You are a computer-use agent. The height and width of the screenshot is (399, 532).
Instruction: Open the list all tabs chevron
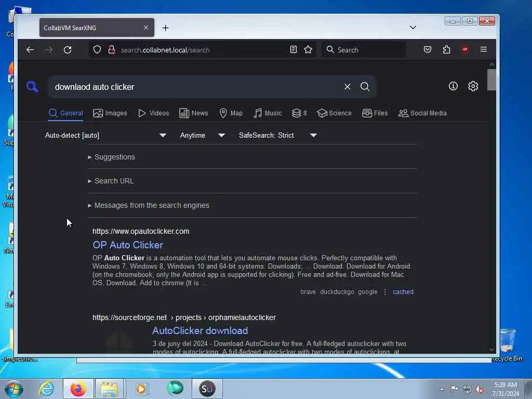tap(413, 28)
